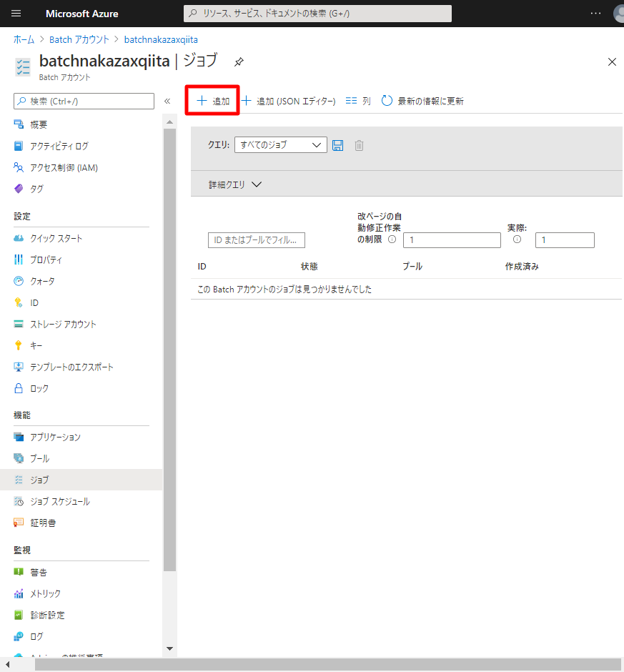Click the メトリック chart icon

tap(19, 593)
